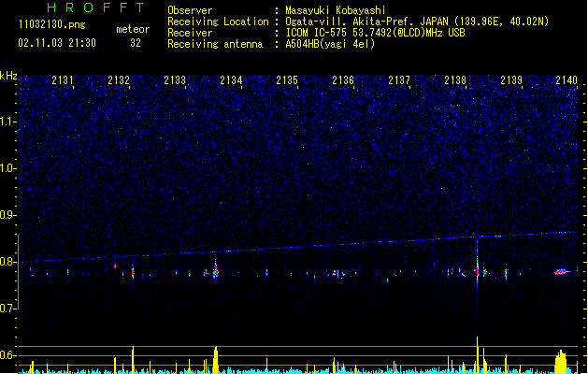Click the meteor count 32

(136, 43)
